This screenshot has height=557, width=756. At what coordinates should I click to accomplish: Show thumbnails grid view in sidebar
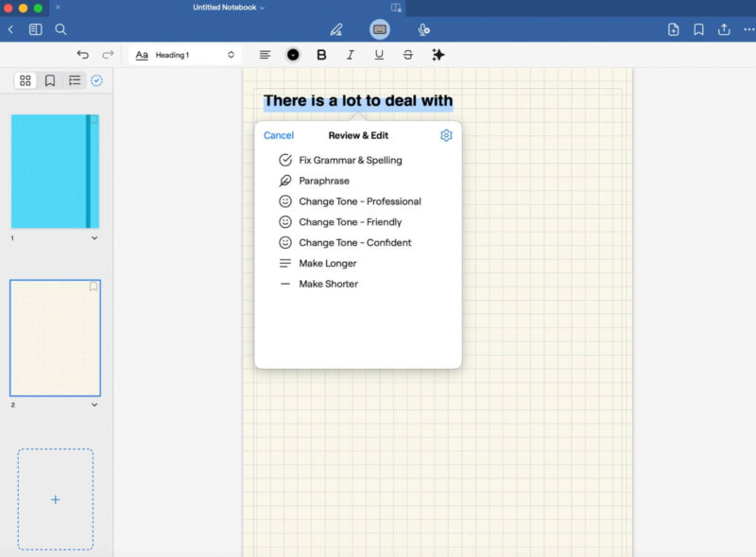tap(26, 80)
